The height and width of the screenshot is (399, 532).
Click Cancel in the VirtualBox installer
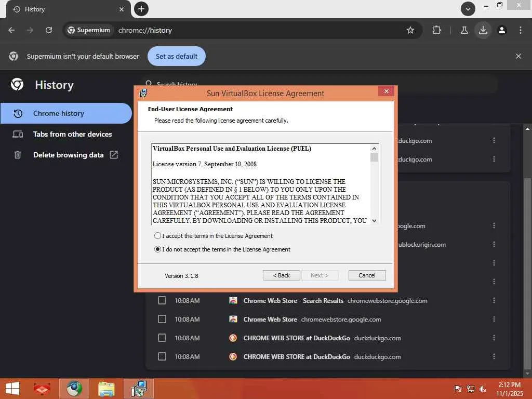point(367,275)
